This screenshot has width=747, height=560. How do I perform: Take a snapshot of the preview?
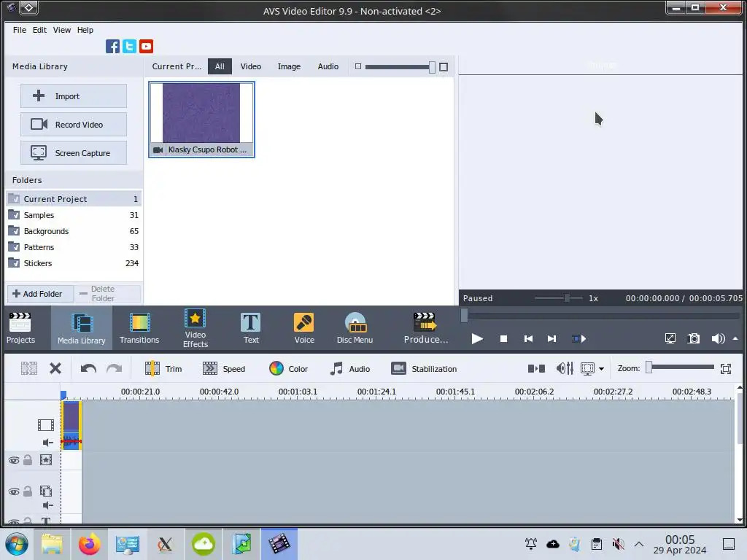pos(694,338)
